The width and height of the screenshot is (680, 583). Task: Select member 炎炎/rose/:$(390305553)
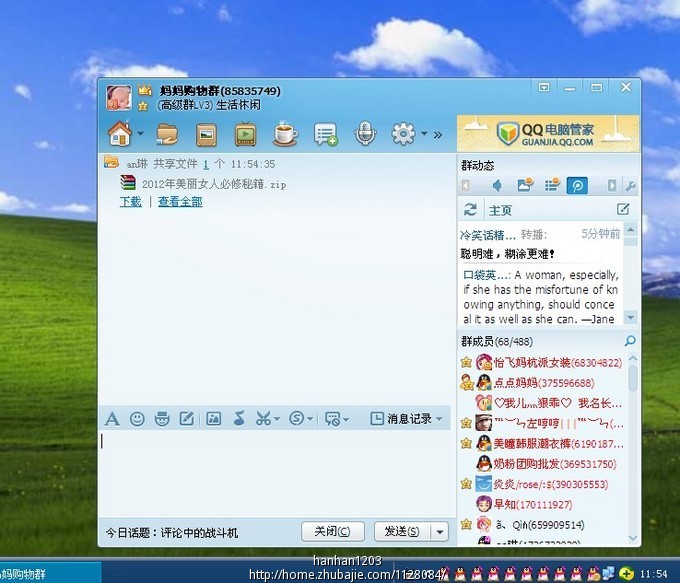541,484
